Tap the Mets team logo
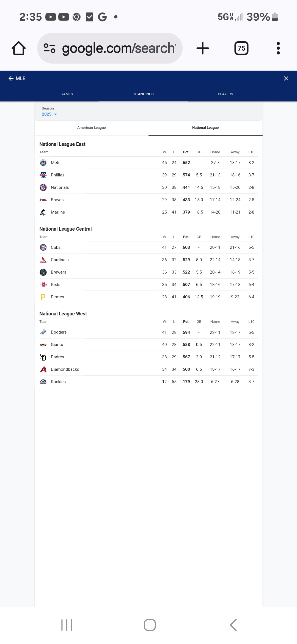The height and width of the screenshot is (644, 297). [43, 163]
